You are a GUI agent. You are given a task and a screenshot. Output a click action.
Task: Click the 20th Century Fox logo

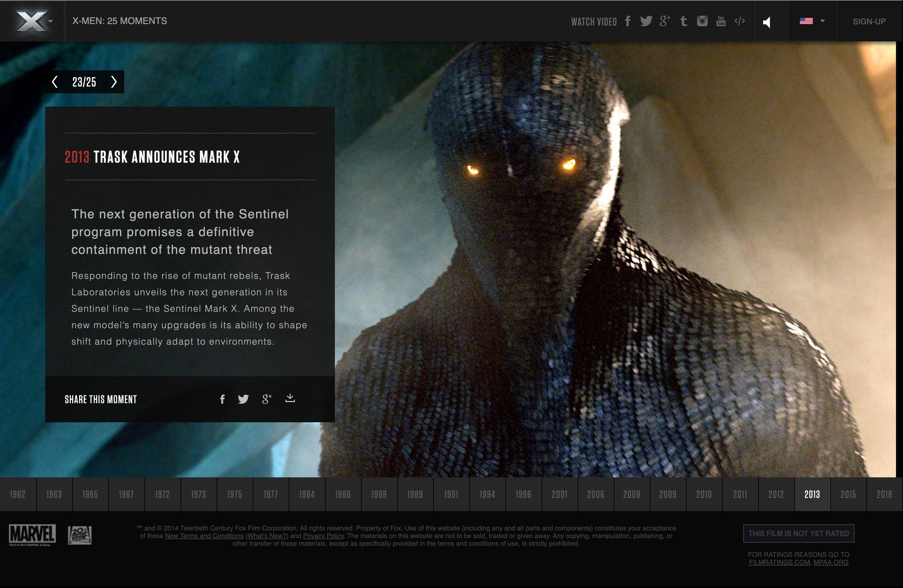[x=80, y=535]
